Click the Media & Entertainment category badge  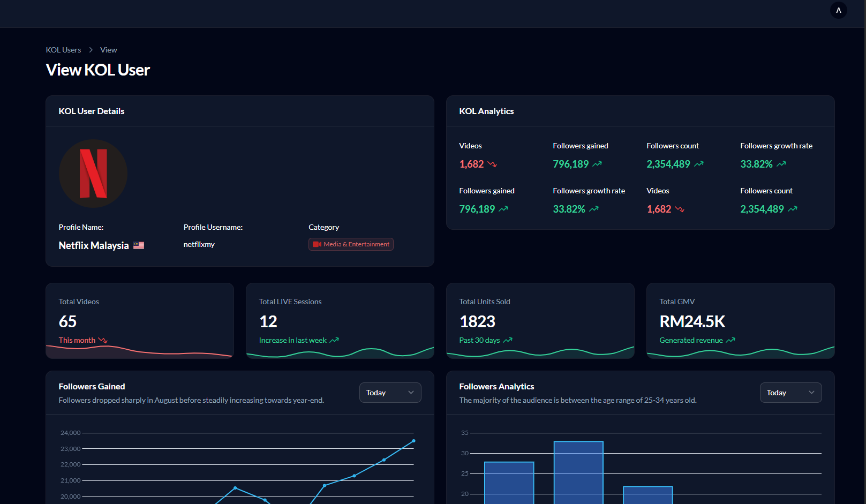click(x=351, y=244)
